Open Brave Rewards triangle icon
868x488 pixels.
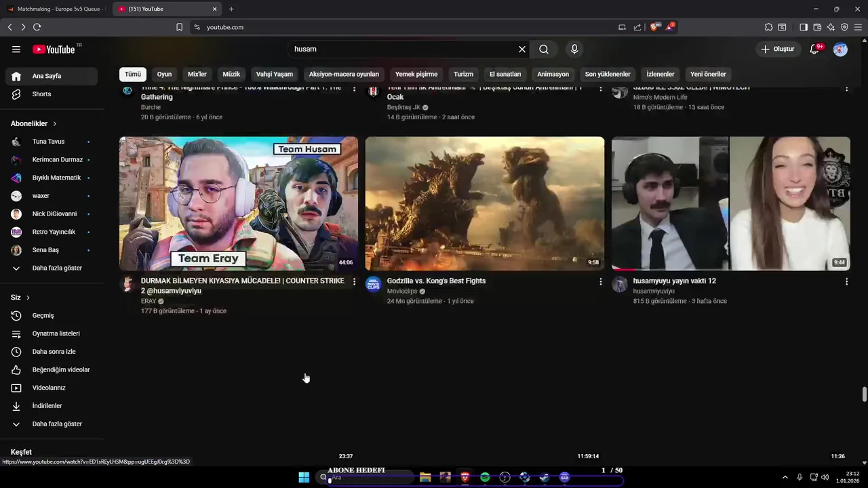point(670,27)
